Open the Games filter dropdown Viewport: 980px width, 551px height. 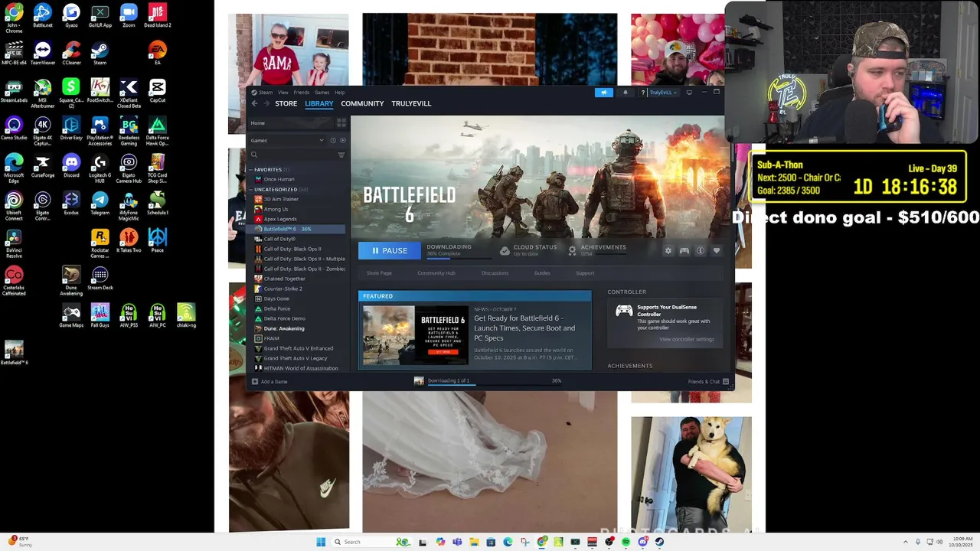point(287,140)
